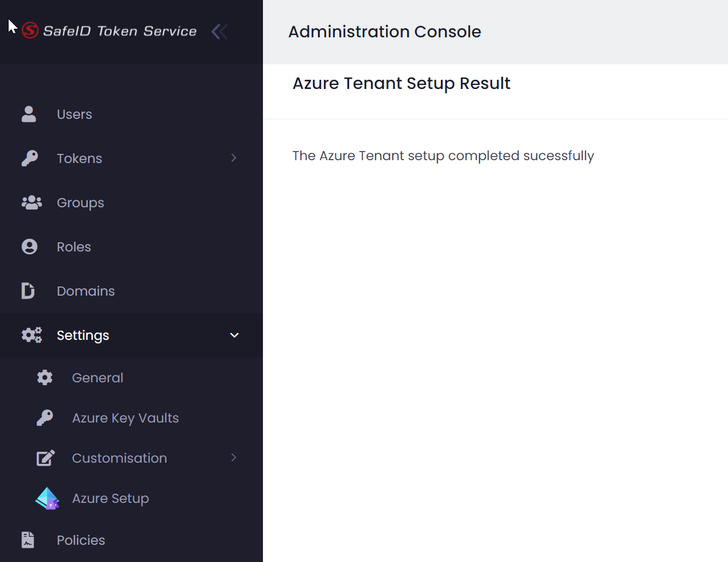The image size is (728, 562).
Task: Click the Roles profile circle icon
Action: pos(29,247)
